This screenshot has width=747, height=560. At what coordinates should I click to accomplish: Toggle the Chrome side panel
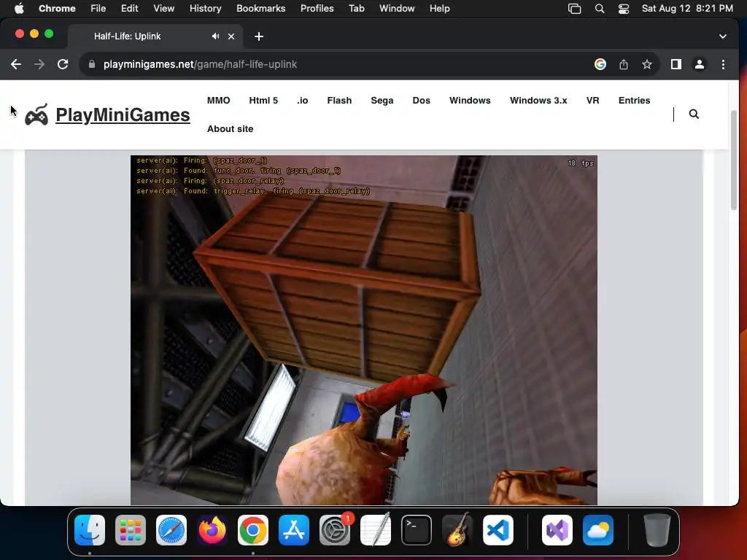coord(676,64)
